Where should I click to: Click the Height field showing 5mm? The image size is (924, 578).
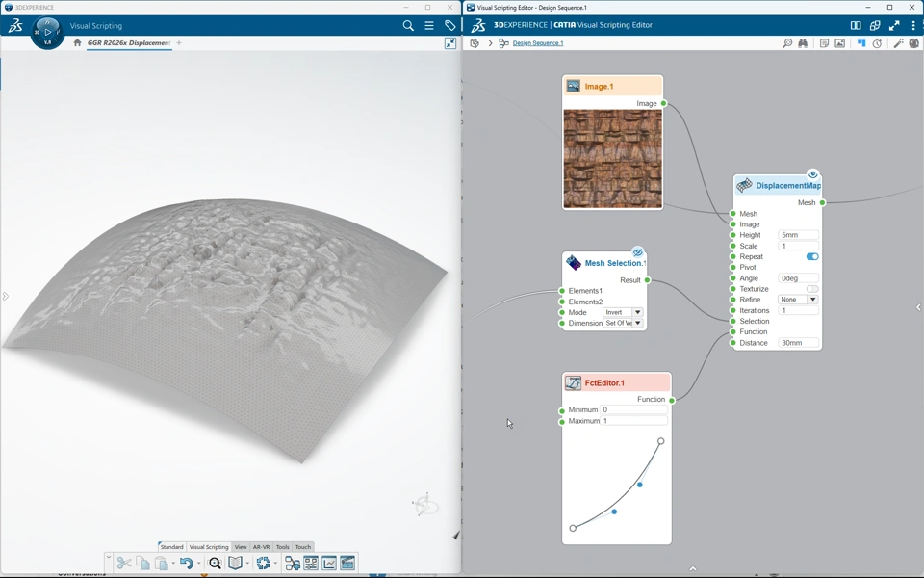798,235
